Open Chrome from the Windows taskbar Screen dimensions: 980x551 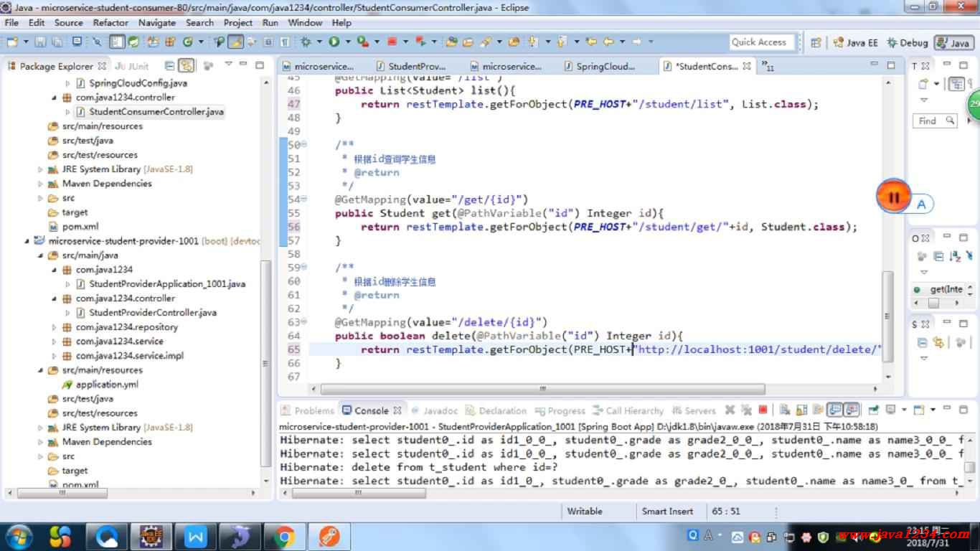point(284,536)
